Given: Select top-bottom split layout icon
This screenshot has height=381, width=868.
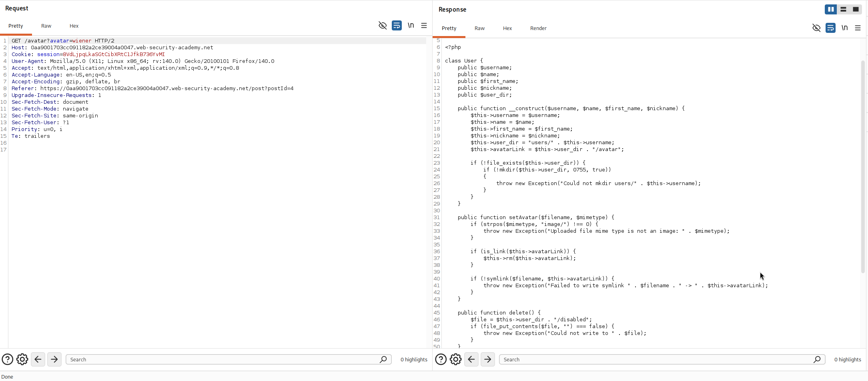Looking at the screenshot, I should (843, 9).
